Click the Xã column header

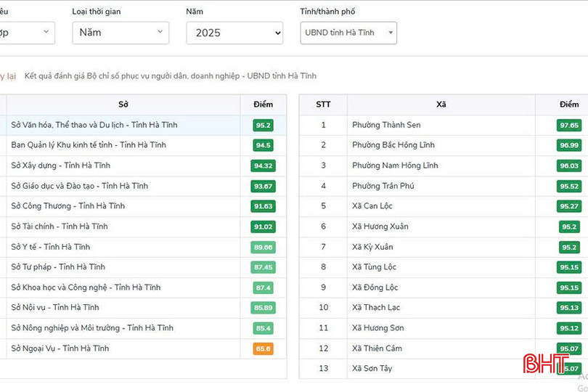pyautogui.click(x=441, y=105)
